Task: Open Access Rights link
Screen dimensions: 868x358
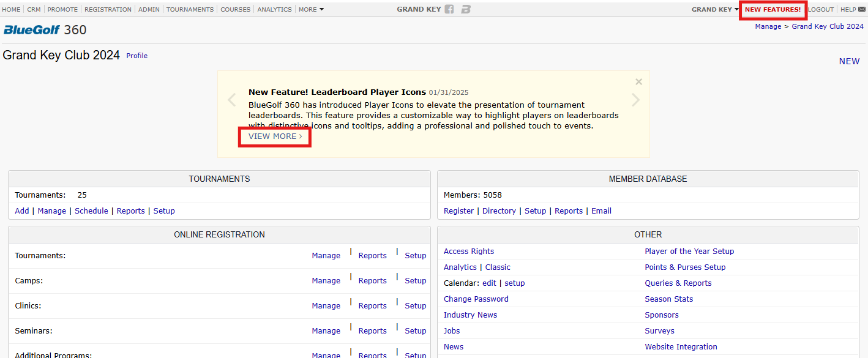Action: pyautogui.click(x=469, y=252)
